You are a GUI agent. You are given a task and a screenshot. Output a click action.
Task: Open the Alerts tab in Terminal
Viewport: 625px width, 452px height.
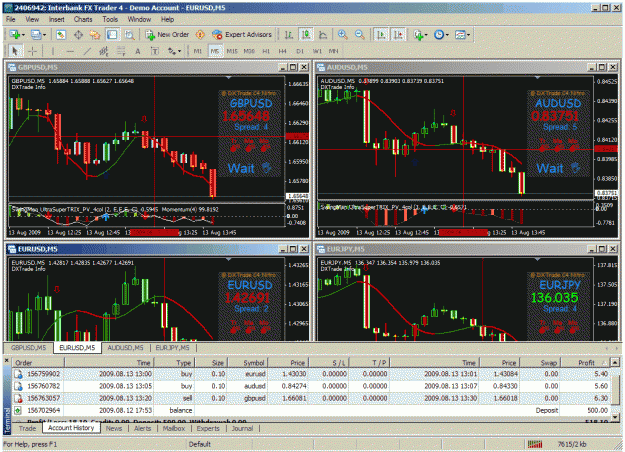[143, 428]
